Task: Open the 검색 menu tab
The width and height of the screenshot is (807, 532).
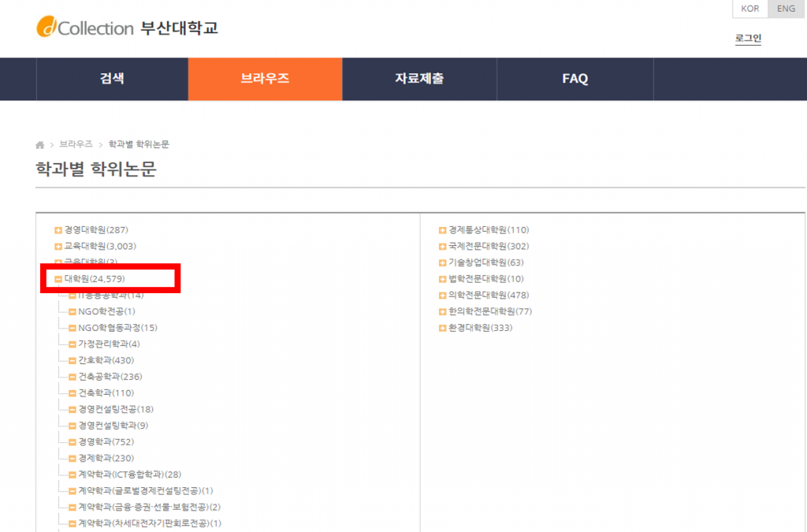Action: pyautogui.click(x=112, y=79)
